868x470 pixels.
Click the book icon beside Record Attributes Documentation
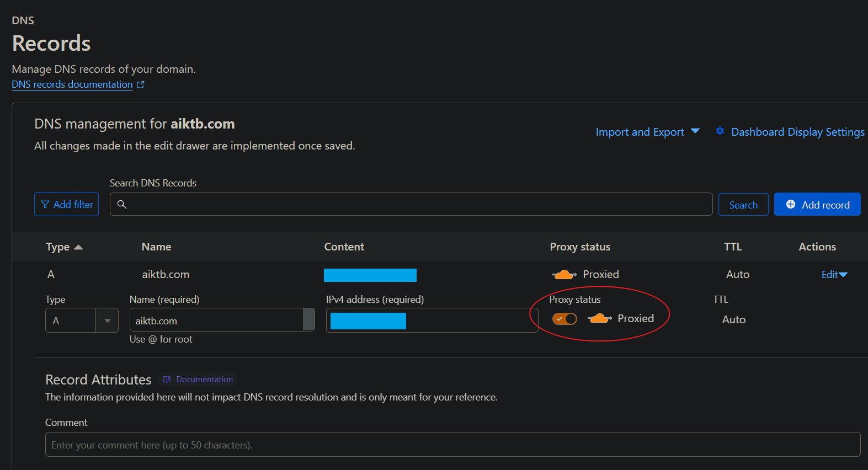[167, 380]
